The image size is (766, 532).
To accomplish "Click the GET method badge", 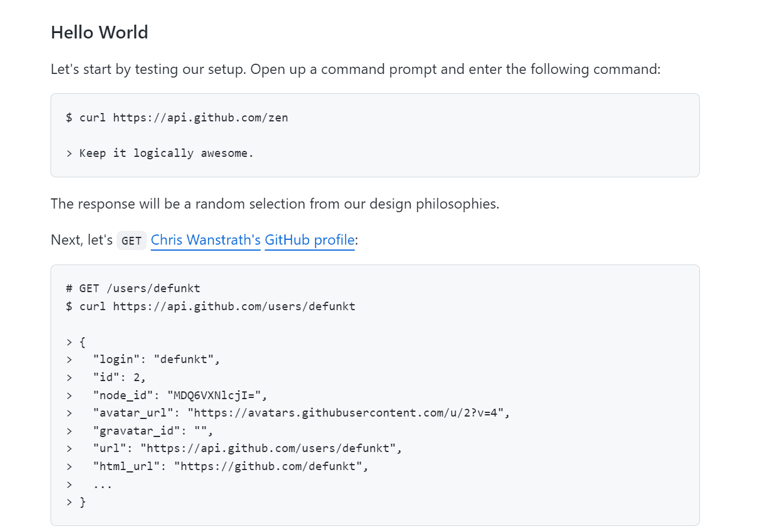I will [x=131, y=240].
